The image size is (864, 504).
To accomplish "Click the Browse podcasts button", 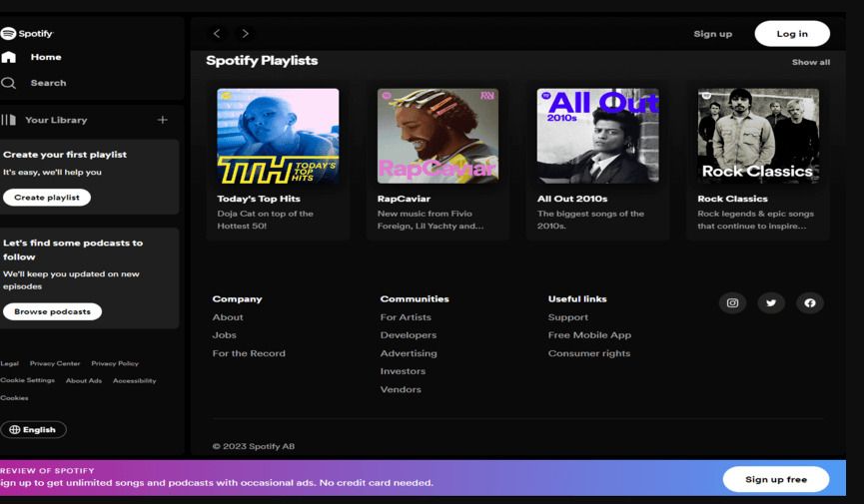I will (x=52, y=311).
